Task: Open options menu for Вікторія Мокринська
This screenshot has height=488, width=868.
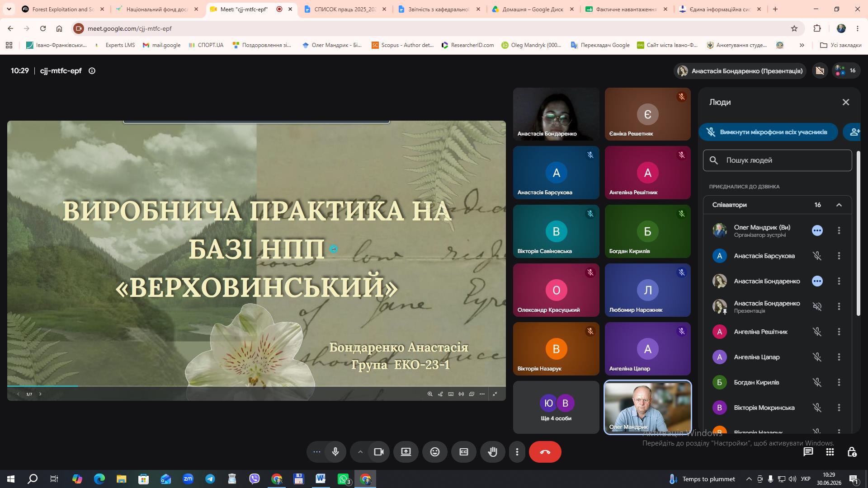Action: click(x=839, y=408)
